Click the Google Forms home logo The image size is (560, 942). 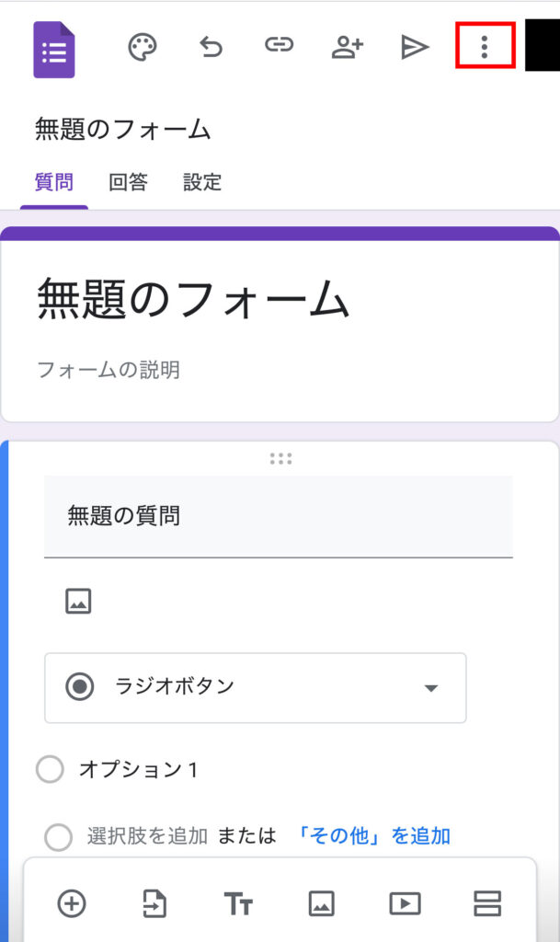(54, 50)
